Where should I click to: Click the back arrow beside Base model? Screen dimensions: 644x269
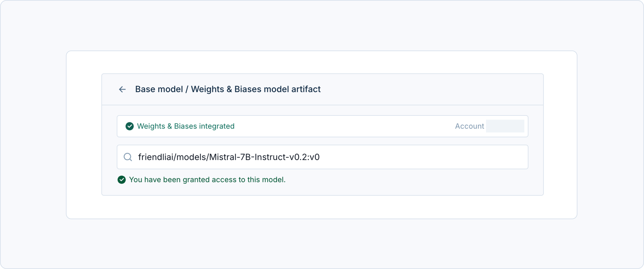point(122,89)
